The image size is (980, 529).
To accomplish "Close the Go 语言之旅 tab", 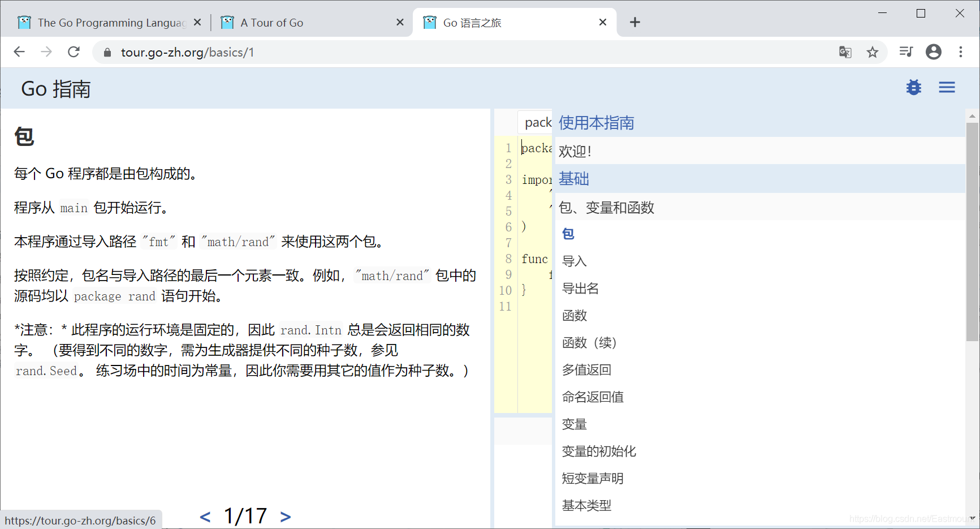I will click(x=603, y=22).
